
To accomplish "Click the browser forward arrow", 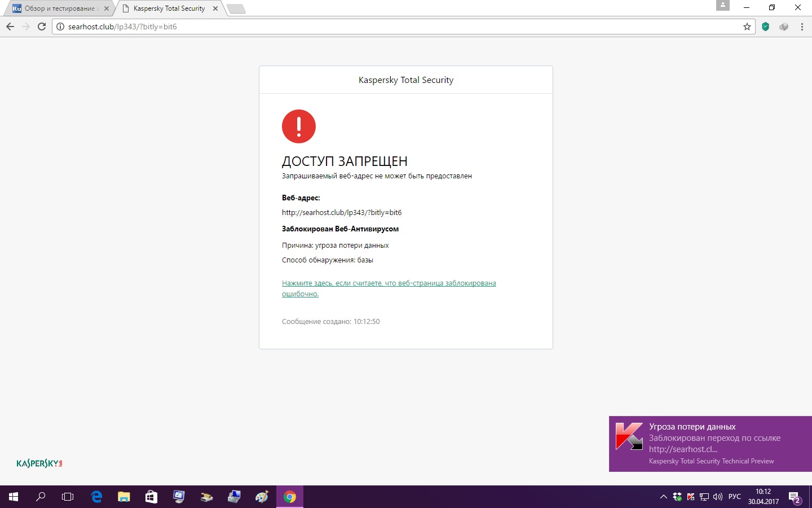I will (x=26, y=27).
